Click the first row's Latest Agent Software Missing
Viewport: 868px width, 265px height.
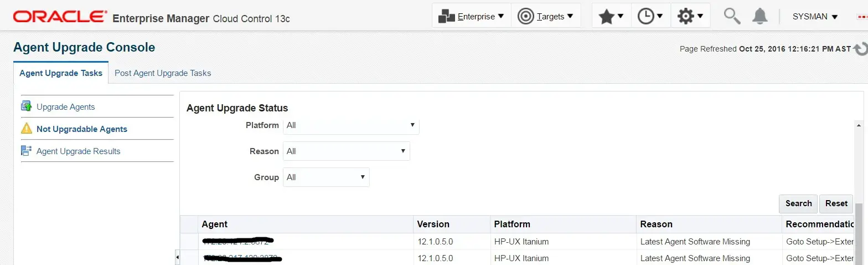695,242
